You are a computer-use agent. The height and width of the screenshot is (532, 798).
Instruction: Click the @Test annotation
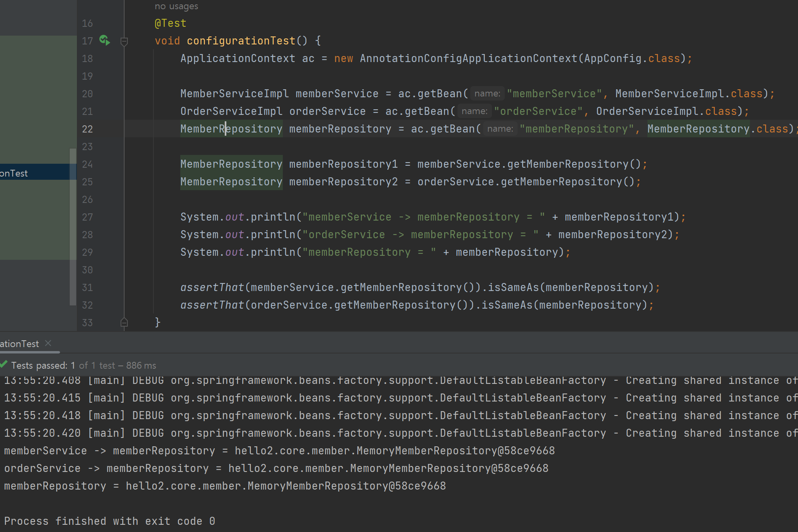pyautogui.click(x=170, y=23)
